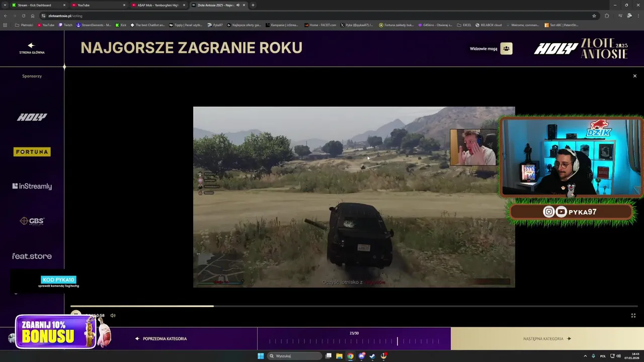The image size is (644, 362).
Task: Open the Tipply Panel bookmark
Action: (x=186, y=25)
